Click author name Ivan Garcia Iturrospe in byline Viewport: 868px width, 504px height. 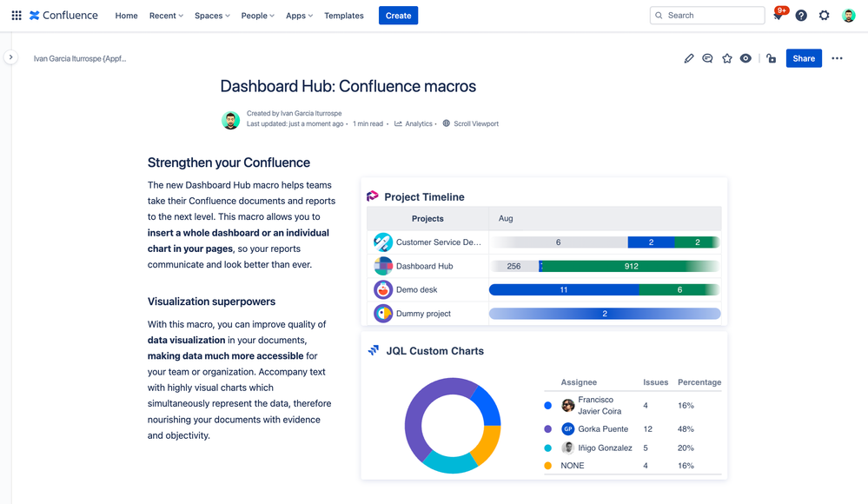pyautogui.click(x=311, y=113)
